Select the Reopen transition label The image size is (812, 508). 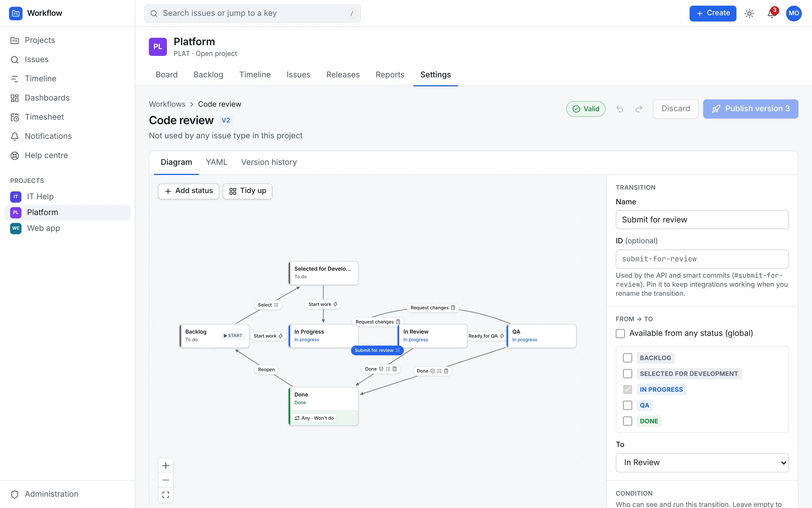point(266,370)
